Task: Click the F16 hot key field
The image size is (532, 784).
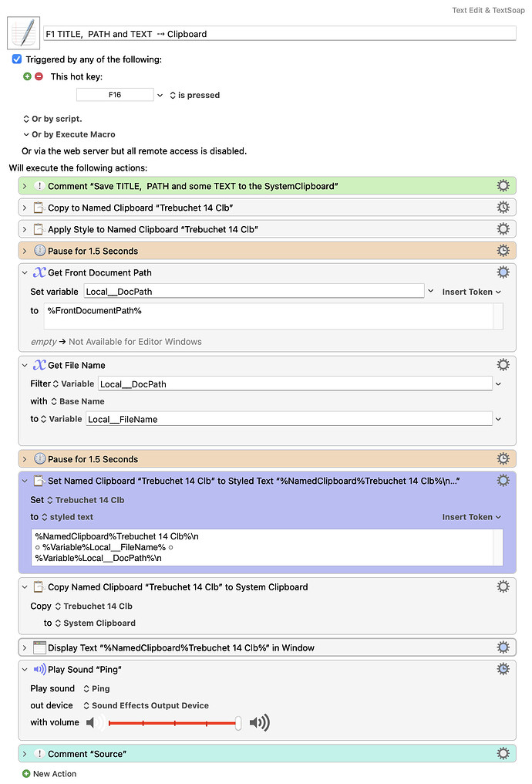Action: 115,94
